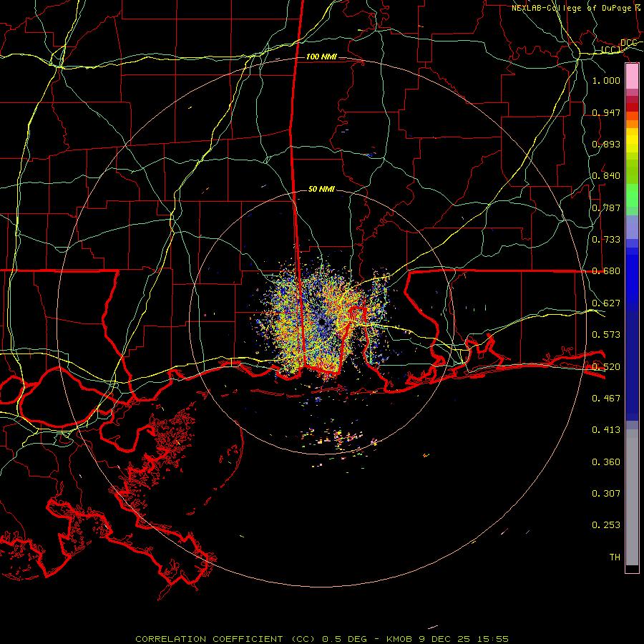Screen dimensions: 644x644
Task: Select the 0.840 legend value
Action: click(606, 176)
